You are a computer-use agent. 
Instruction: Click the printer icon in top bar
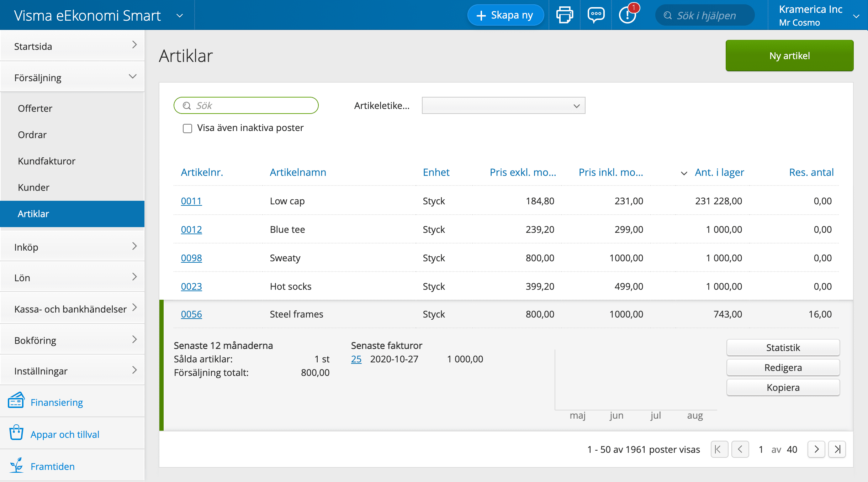(x=565, y=15)
